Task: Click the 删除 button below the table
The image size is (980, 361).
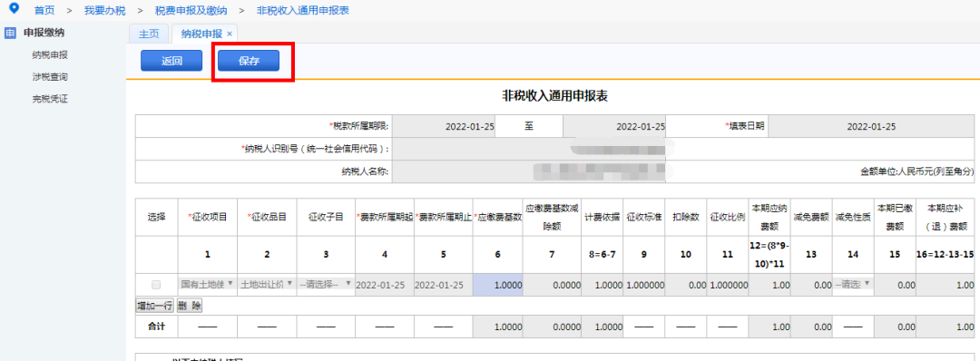Action: [x=189, y=306]
